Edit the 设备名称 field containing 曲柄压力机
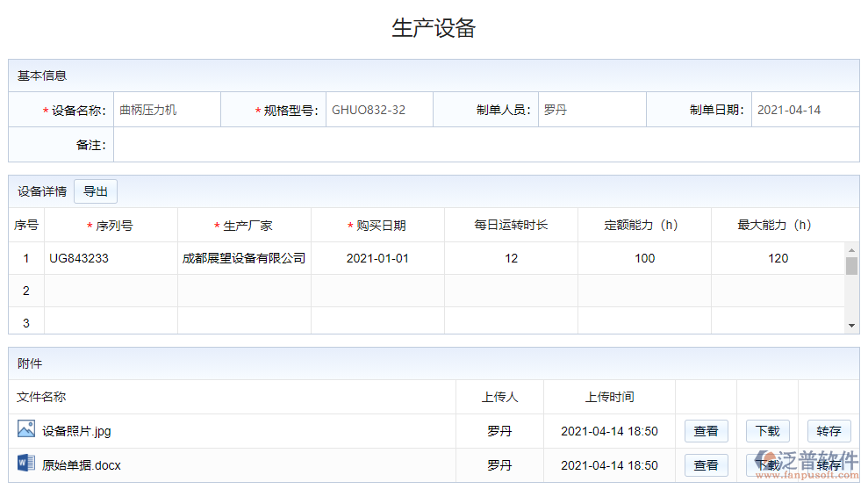868x489 pixels. (x=166, y=110)
